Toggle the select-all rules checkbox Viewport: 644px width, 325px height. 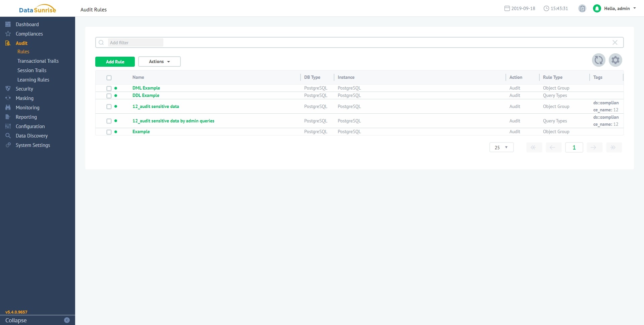[109, 78]
